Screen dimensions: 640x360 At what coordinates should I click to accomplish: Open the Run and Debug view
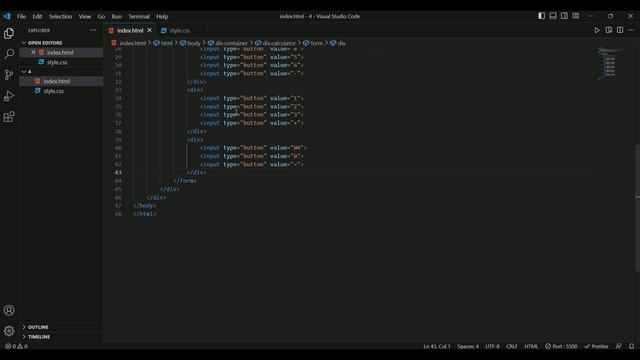[9, 96]
